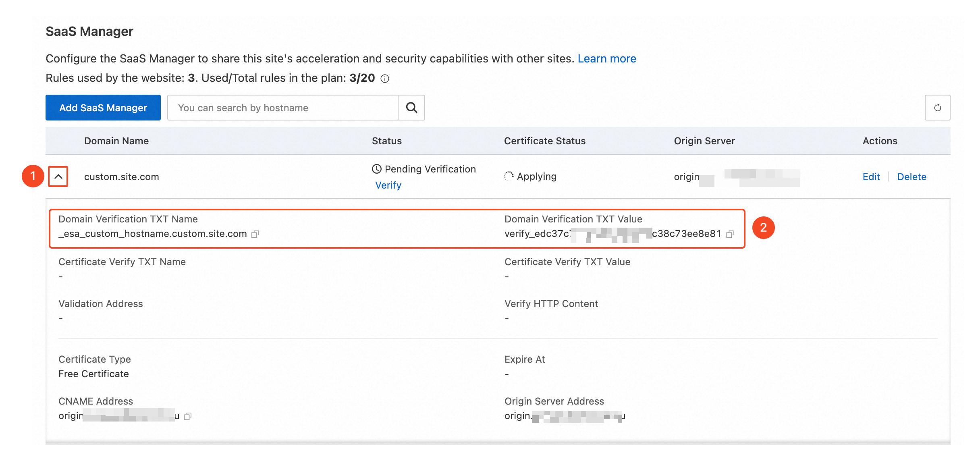Image resolution: width=980 pixels, height=461 pixels.
Task: Click the Domain Name column header
Action: [116, 141]
